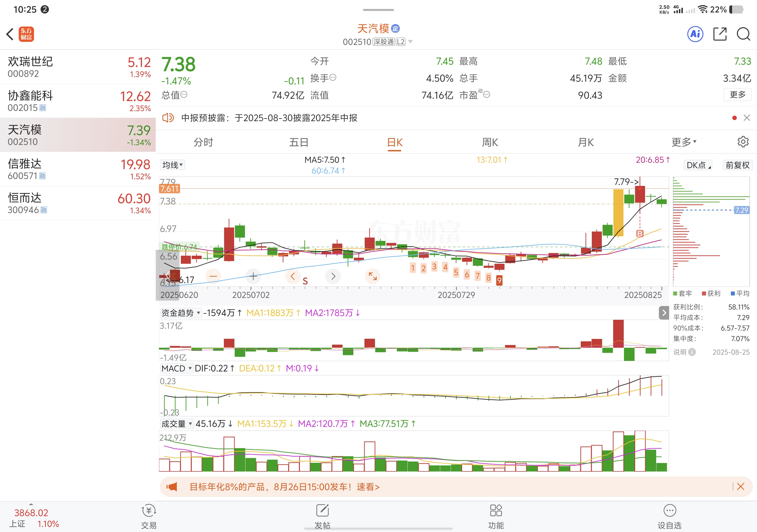Select the 日K tab

point(395,142)
